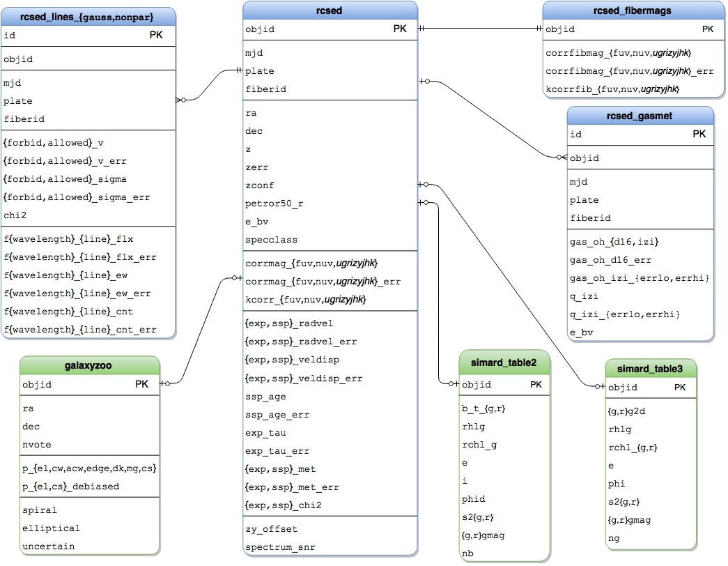The image size is (728, 566).
Task: Select the zy_offset field
Action: click(x=271, y=529)
